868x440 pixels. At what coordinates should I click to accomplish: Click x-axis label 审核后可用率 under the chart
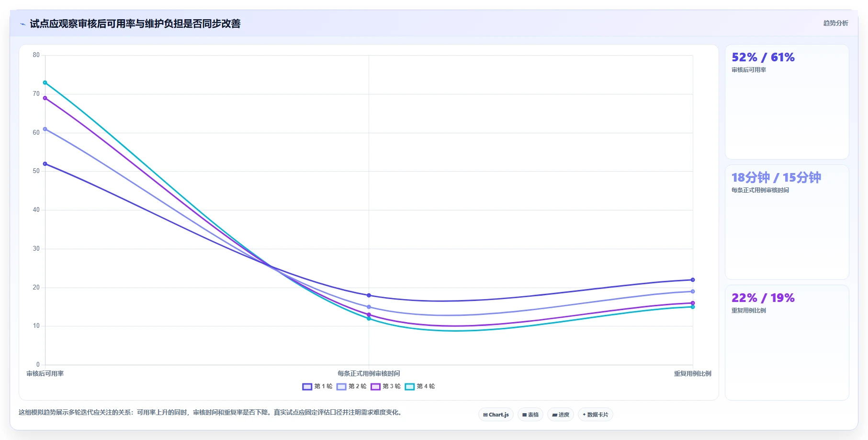45,374
